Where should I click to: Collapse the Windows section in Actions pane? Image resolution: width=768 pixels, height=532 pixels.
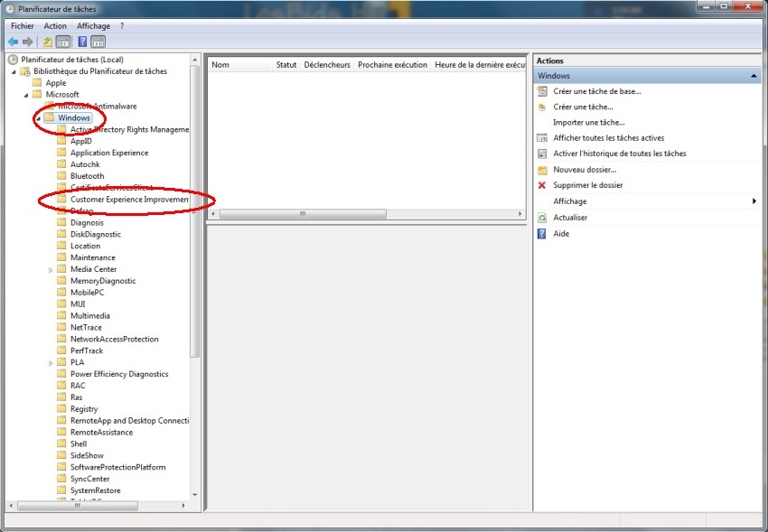(x=754, y=77)
